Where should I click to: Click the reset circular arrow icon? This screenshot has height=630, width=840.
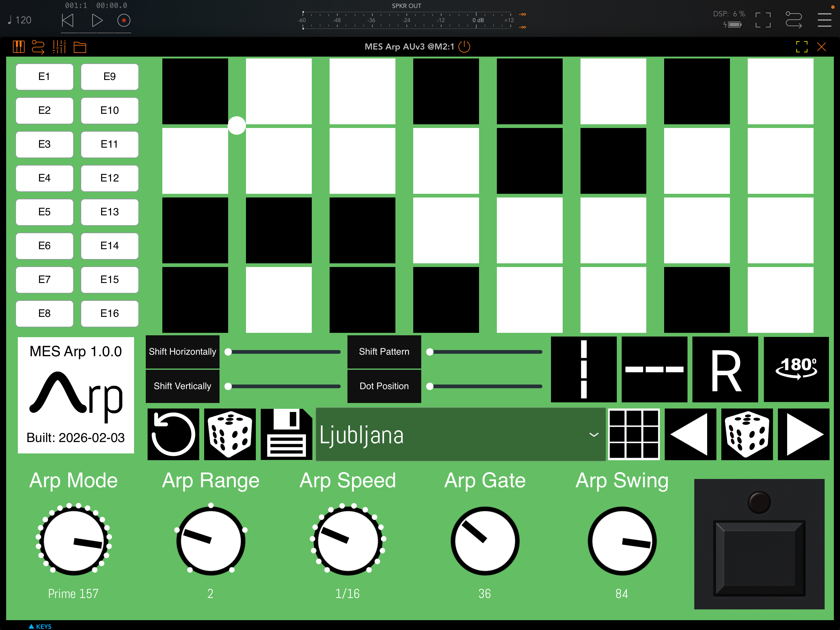click(x=173, y=434)
